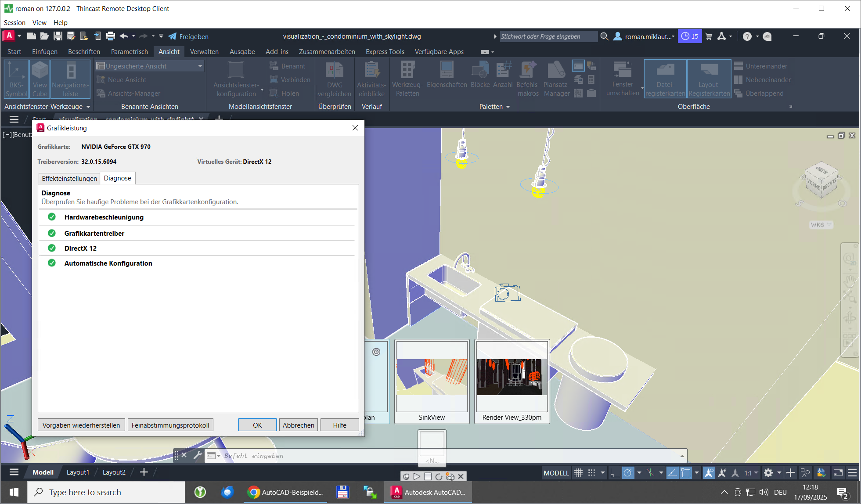Toggle Layout-Registerkarten in Oberfläche panel
This screenshot has width=861, height=504.
pos(709,79)
